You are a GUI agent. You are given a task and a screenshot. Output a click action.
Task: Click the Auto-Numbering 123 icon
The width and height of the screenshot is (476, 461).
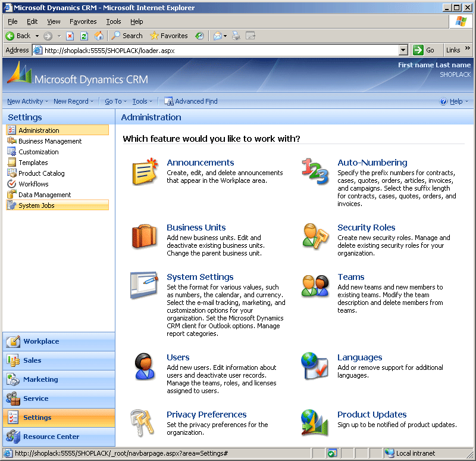(315, 172)
